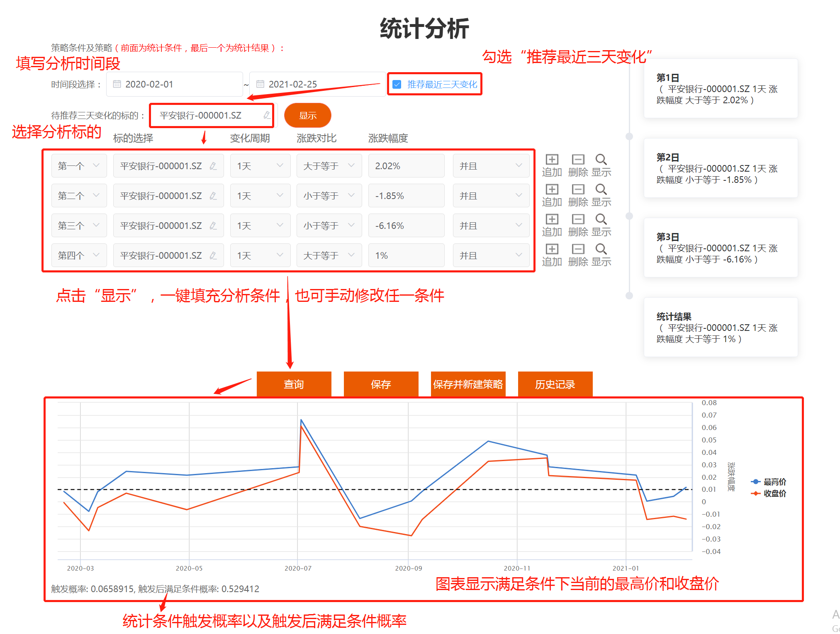Toggle 最高价 series in chart legend
The height and width of the screenshot is (634, 840).
pos(769,482)
